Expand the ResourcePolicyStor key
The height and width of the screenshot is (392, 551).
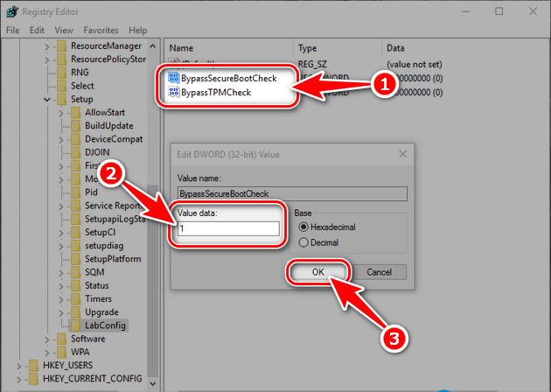tap(46, 59)
